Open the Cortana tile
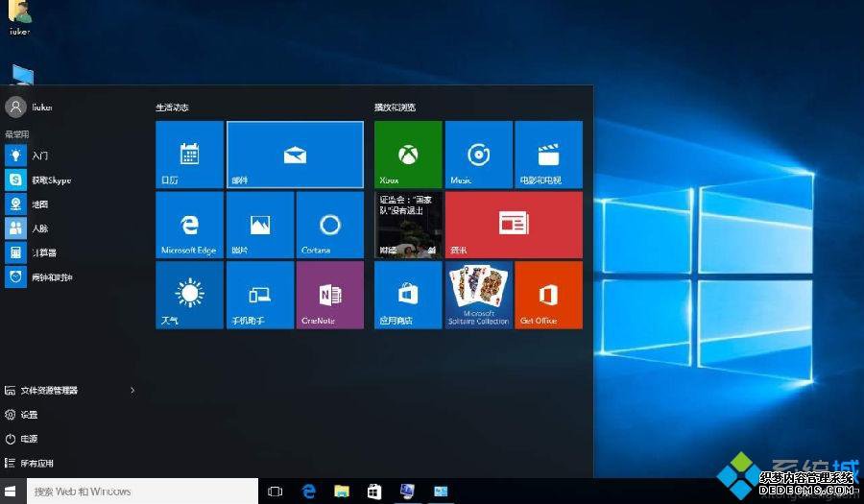864x504 pixels. click(330, 225)
